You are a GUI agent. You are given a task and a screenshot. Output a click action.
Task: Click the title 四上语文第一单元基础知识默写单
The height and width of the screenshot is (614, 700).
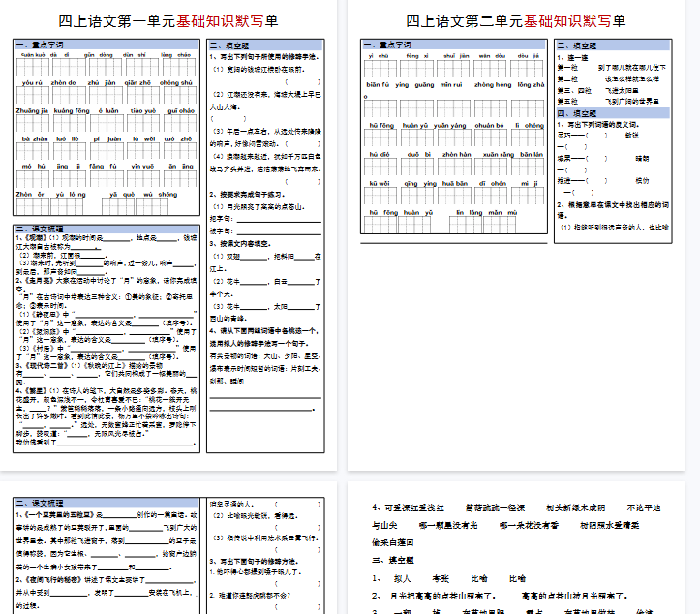click(x=168, y=21)
